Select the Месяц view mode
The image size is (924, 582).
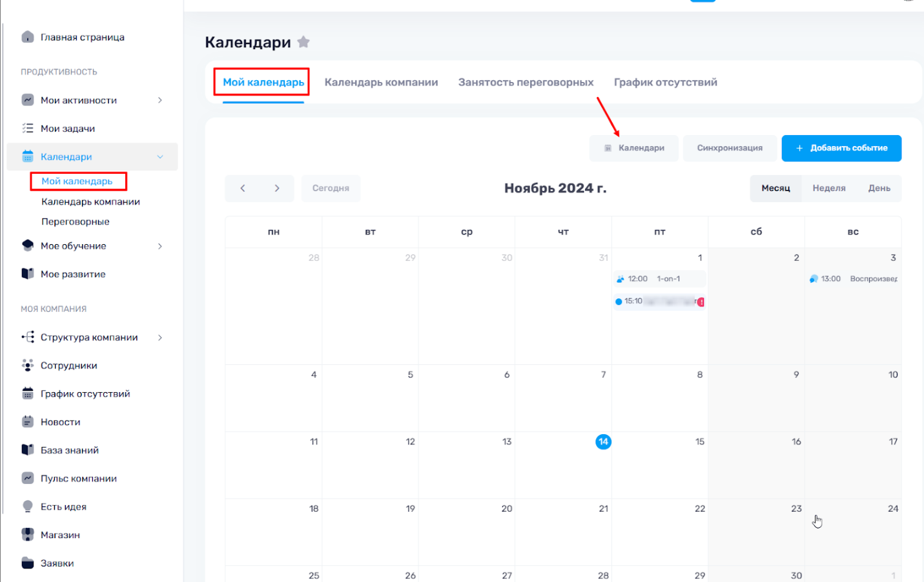[775, 188]
